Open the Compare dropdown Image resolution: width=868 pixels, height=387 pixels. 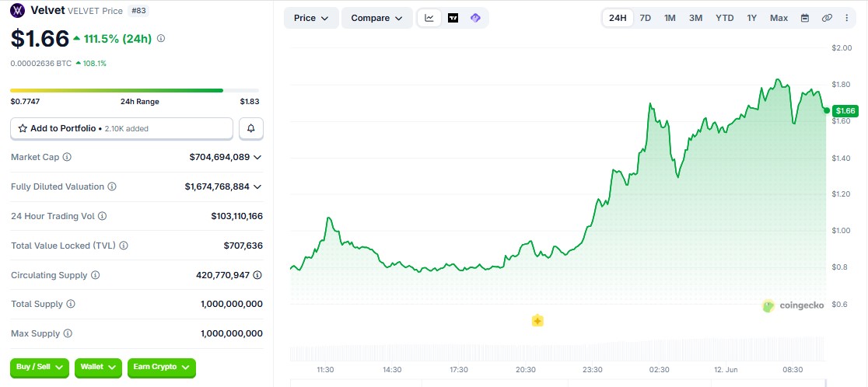377,18
